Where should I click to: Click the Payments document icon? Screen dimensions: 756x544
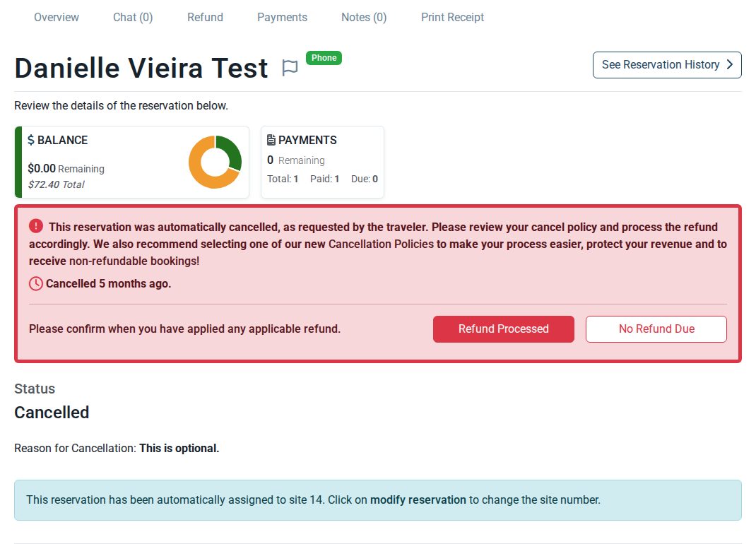[x=271, y=140]
